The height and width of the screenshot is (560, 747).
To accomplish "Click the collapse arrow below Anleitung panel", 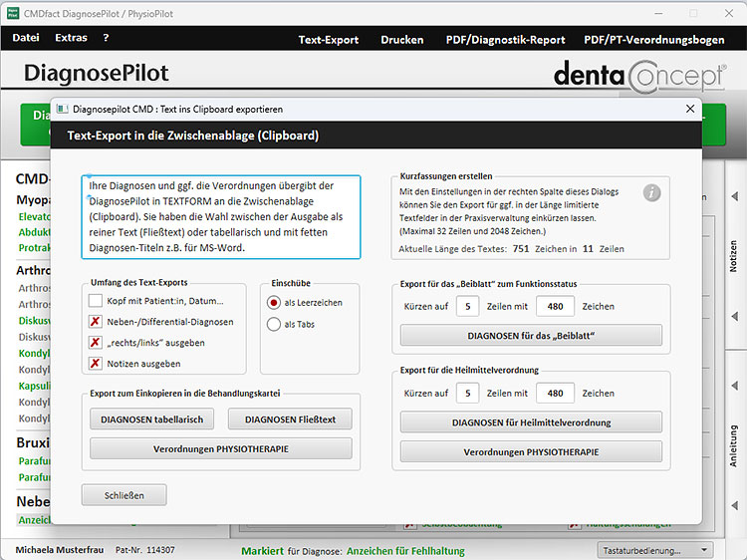I will [x=735, y=505].
